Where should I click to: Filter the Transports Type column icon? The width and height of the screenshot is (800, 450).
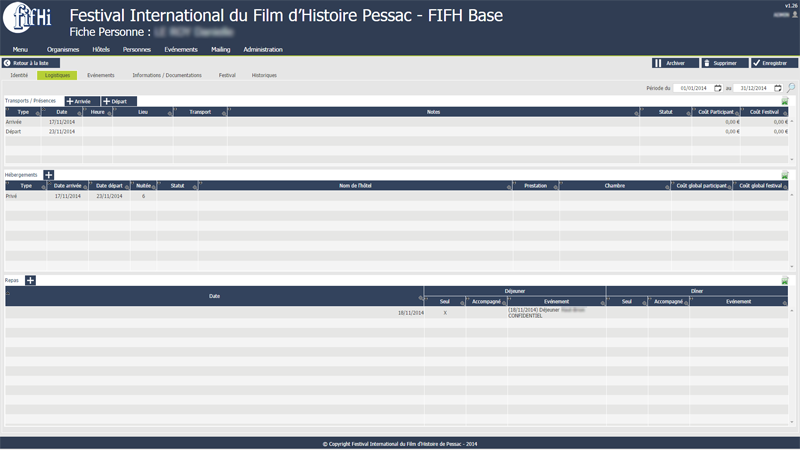38,113
